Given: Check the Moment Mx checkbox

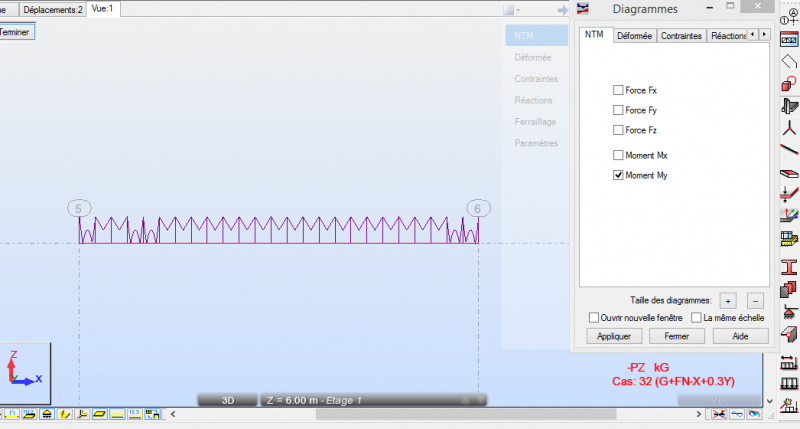Looking at the screenshot, I should coord(618,155).
